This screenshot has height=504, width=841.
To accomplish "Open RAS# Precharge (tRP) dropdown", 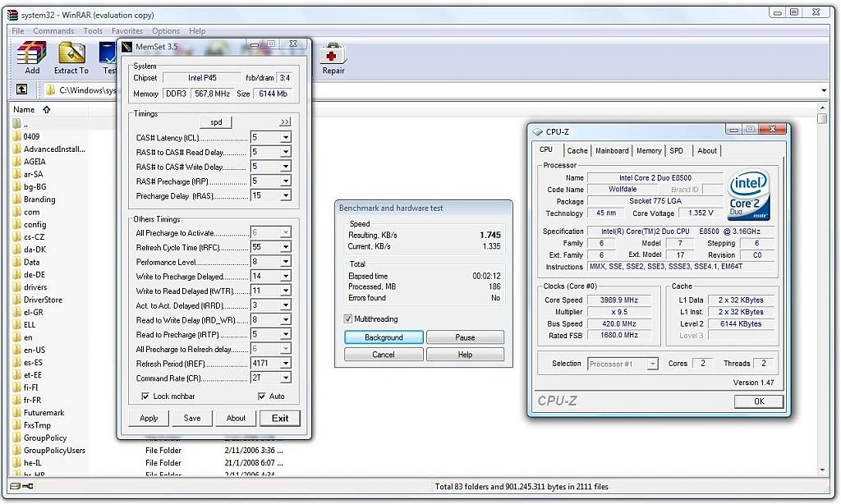I will click(286, 181).
